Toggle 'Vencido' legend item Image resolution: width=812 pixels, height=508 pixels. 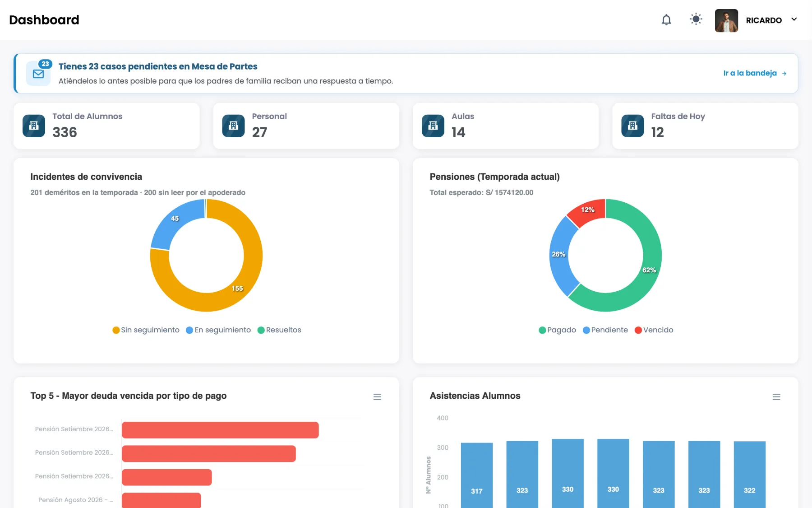point(654,330)
